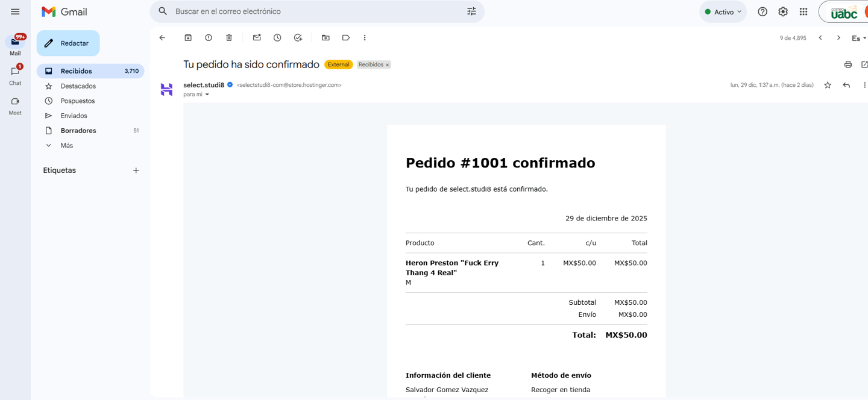The image size is (868, 400).
Task: Open the main menu hamburger icon
Action: click(x=15, y=11)
